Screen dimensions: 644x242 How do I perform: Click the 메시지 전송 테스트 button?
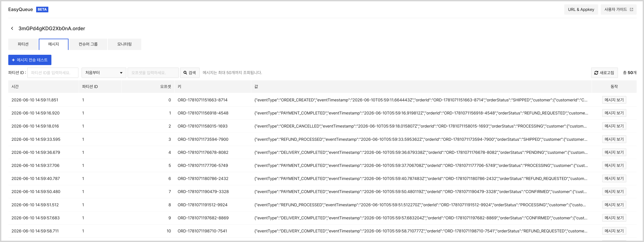[30, 60]
